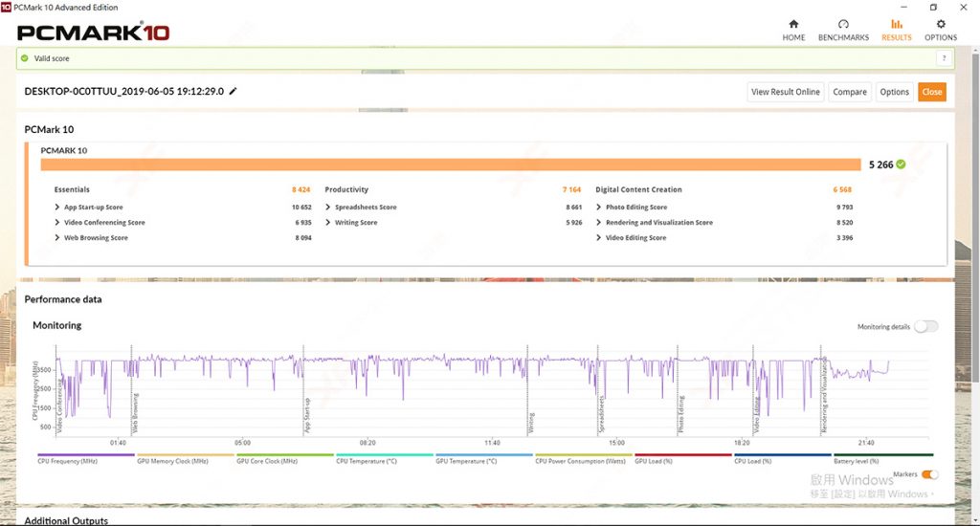Click the green Valid score check icon
The image size is (980, 526).
point(24,58)
